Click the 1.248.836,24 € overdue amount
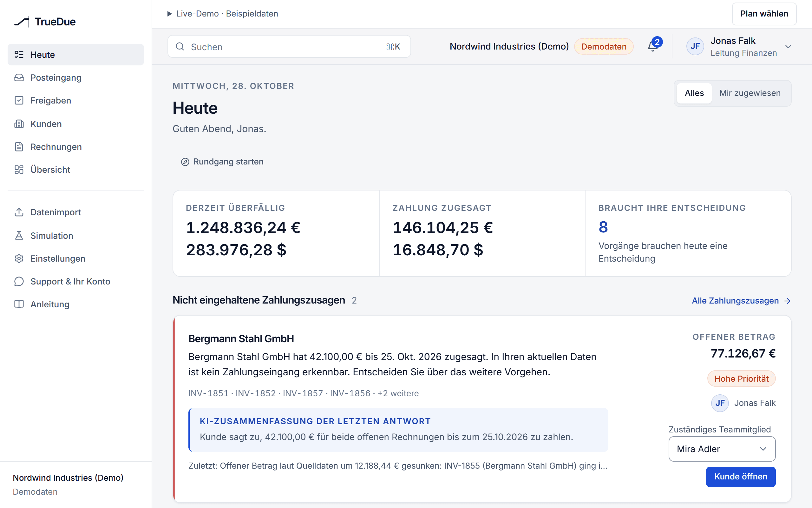 [x=243, y=227]
